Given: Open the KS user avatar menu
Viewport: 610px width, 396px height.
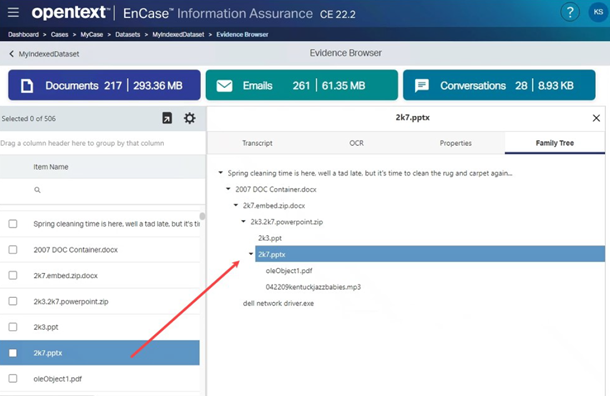Looking at the screenshot, I should 598,12.
